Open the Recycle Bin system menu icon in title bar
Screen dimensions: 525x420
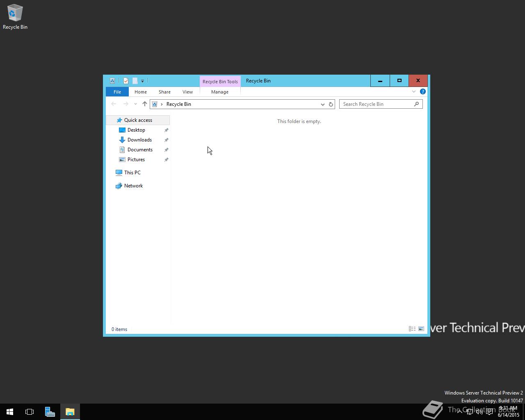pyautogui.click(x=112, y=81)
